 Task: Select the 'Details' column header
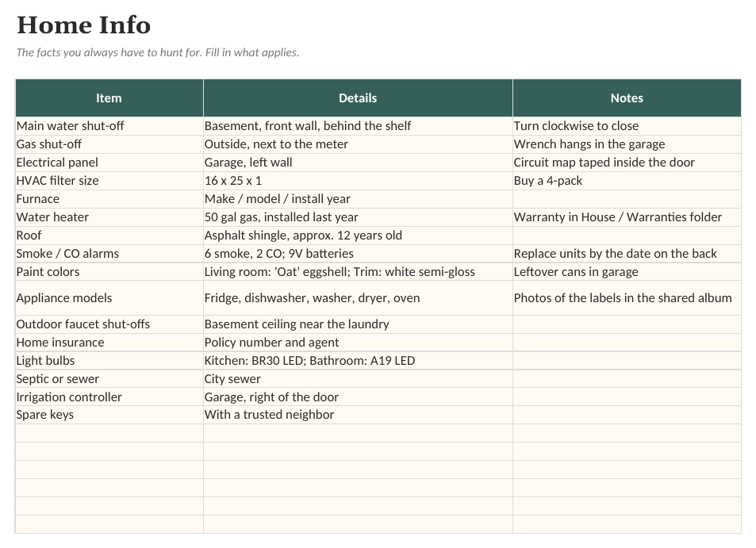tap(358, 98)
